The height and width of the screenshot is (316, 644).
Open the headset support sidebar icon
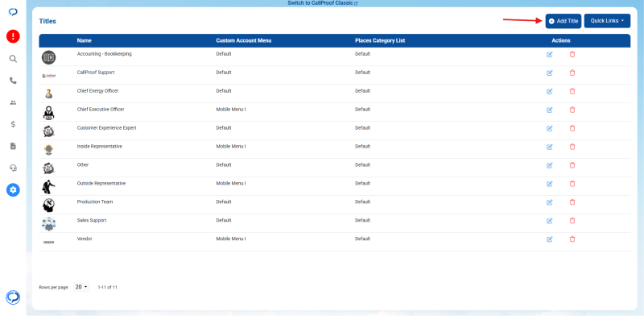(13, 168)
